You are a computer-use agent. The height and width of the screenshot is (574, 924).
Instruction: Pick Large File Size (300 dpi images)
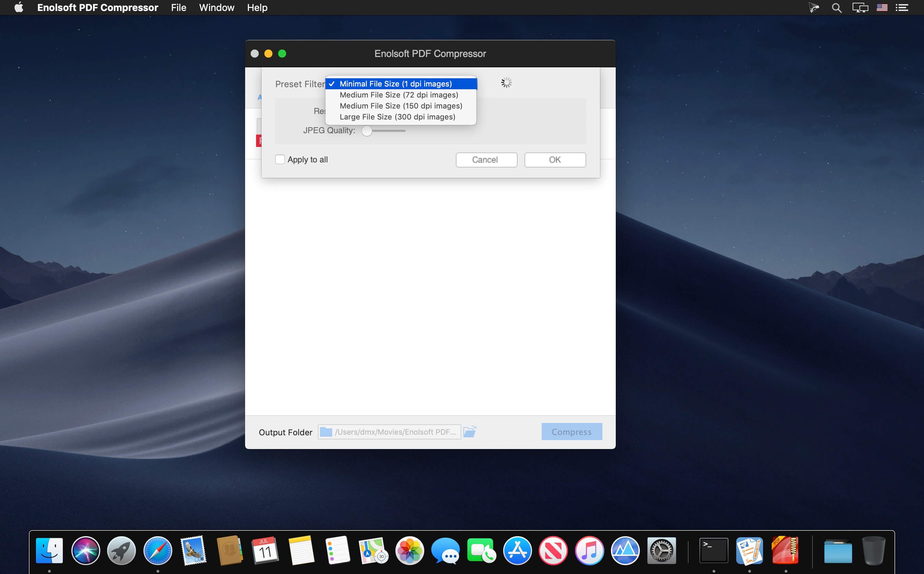click(x=397, y=117)
